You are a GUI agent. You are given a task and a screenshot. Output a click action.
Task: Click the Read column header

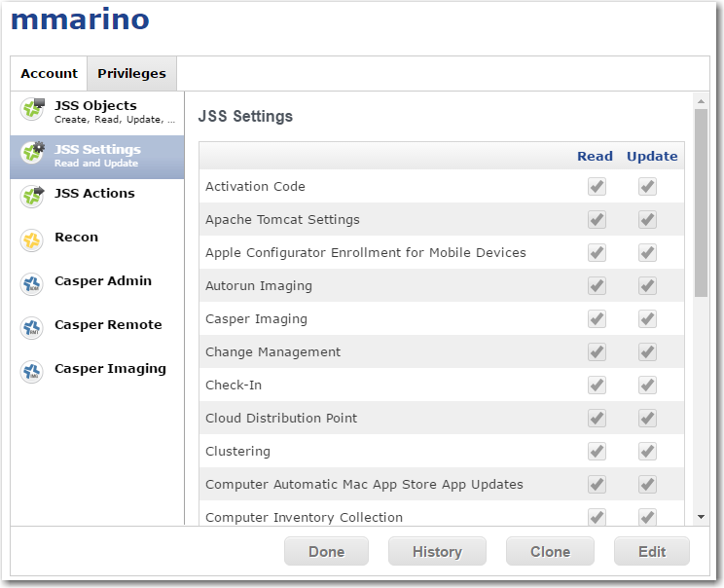(595, 156)
